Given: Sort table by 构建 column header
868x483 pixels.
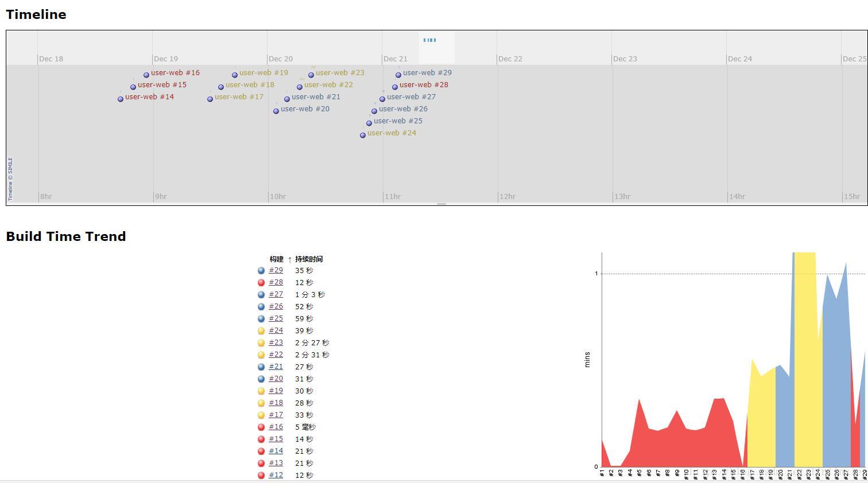Looking at the screenshot, I should click(x=277, y=259).
